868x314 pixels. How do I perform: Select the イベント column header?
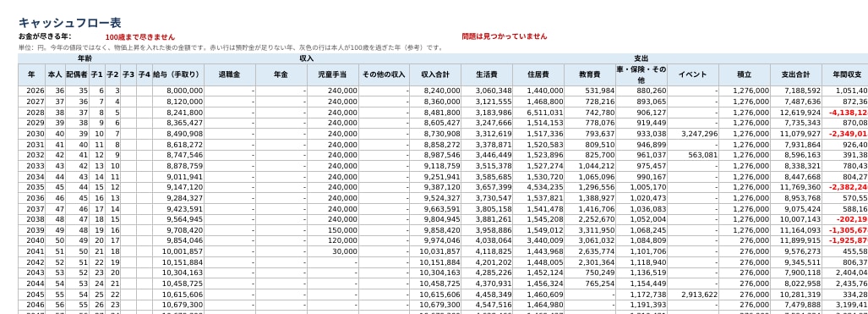[693, 74]
